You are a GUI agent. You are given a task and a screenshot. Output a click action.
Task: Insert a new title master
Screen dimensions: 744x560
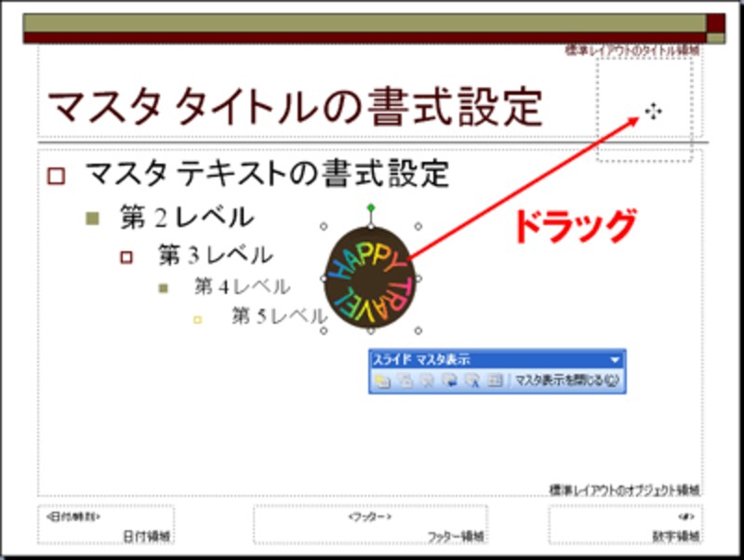pyautogui.click(x=405, y=380)
